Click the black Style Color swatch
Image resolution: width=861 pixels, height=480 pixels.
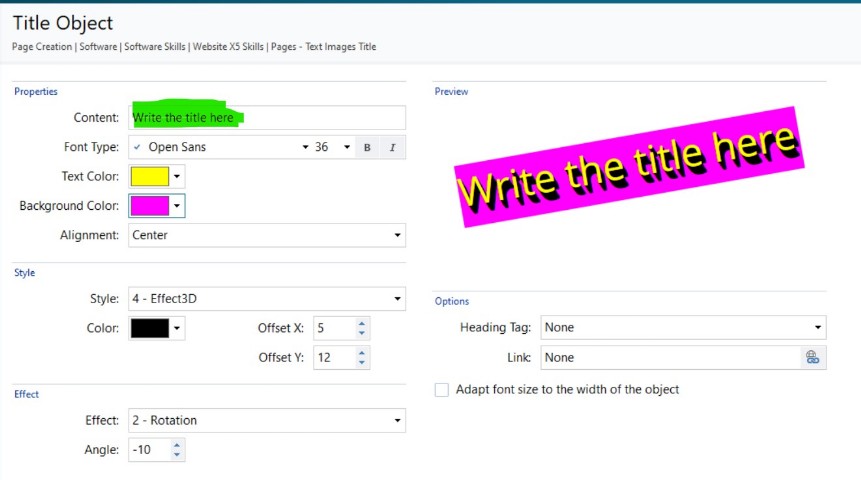149,328
